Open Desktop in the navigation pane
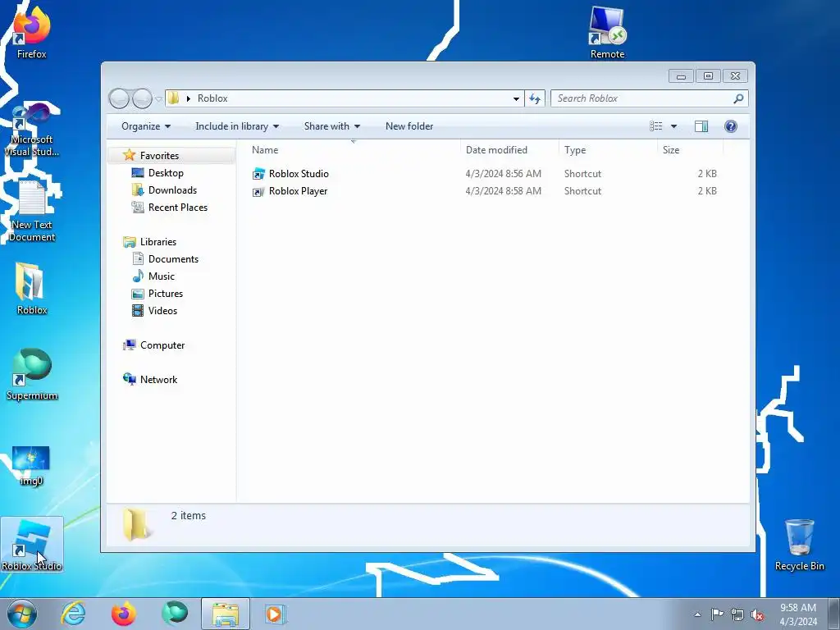The image size is (840, 630). click(x=166, y=173)
